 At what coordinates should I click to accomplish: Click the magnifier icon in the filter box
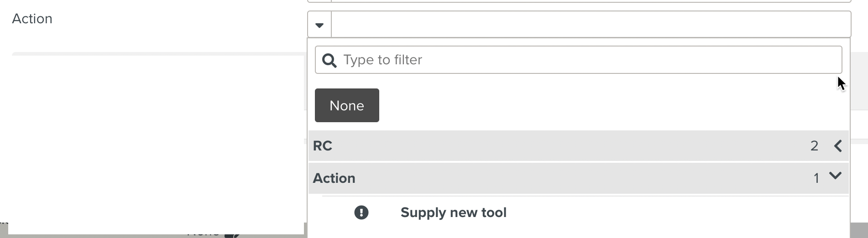point(329,60)
